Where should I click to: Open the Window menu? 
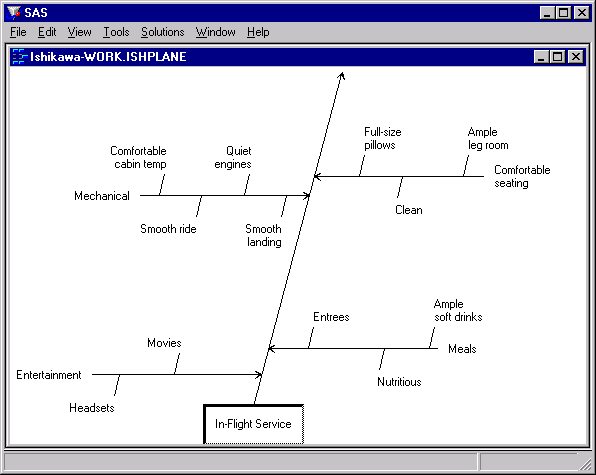[216, 32]
